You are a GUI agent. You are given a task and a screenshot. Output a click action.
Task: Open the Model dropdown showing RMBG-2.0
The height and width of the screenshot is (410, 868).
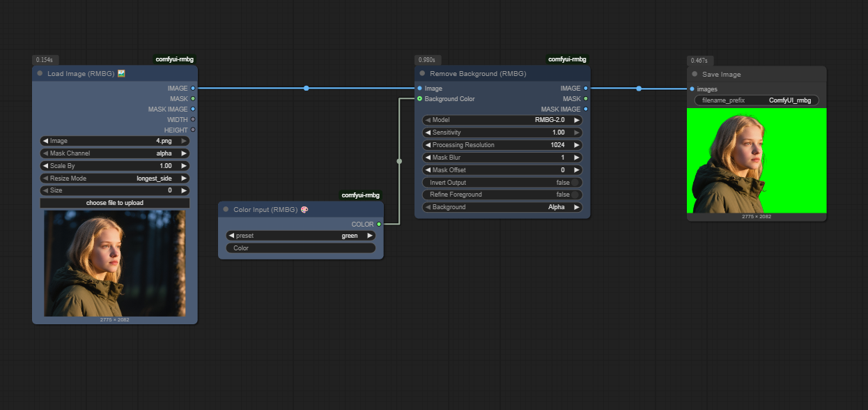click(x=502, y=120)
